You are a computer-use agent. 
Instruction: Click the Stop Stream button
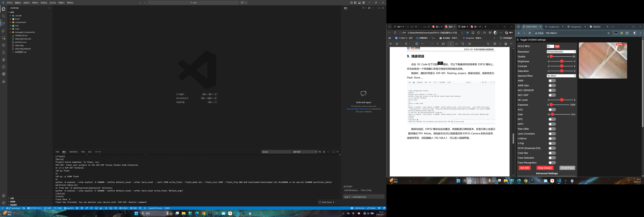point(545,168)
